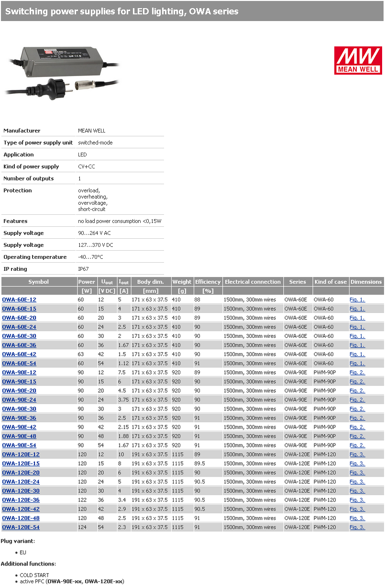Open Fig. 1. link in OWA-60E-24 row

point(357,327)
